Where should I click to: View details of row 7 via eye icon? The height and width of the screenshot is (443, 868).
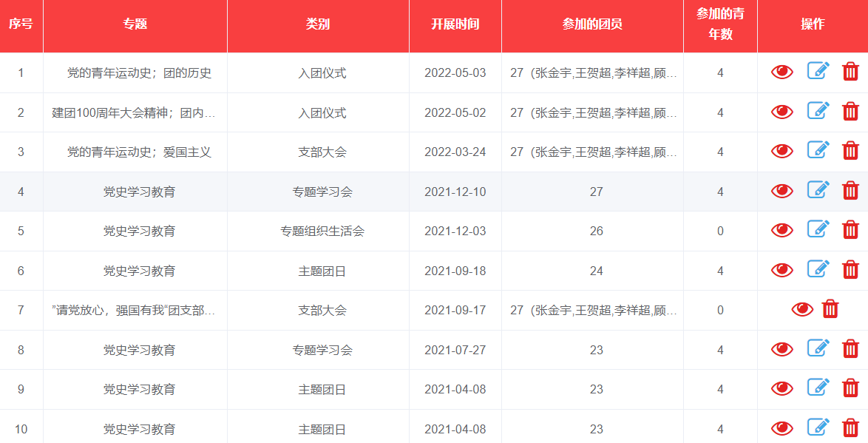pos(801,309)
